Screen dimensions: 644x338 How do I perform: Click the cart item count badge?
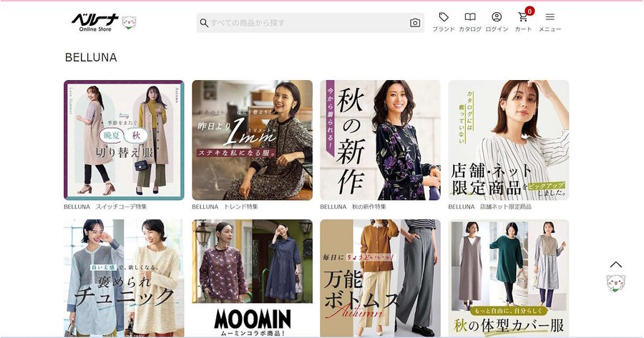click(530, 11)
